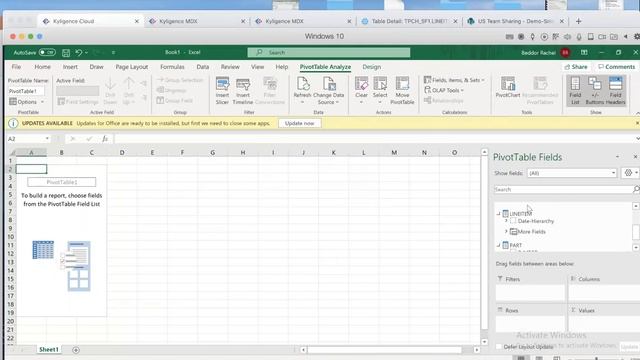The image size is (640, 360).
Task: Click the Search box in title bar
Action: (x=329, y=53)
